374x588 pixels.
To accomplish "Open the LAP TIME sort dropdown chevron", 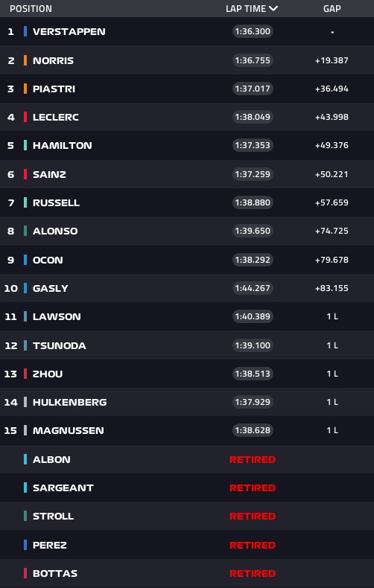I will pos(273,9).
